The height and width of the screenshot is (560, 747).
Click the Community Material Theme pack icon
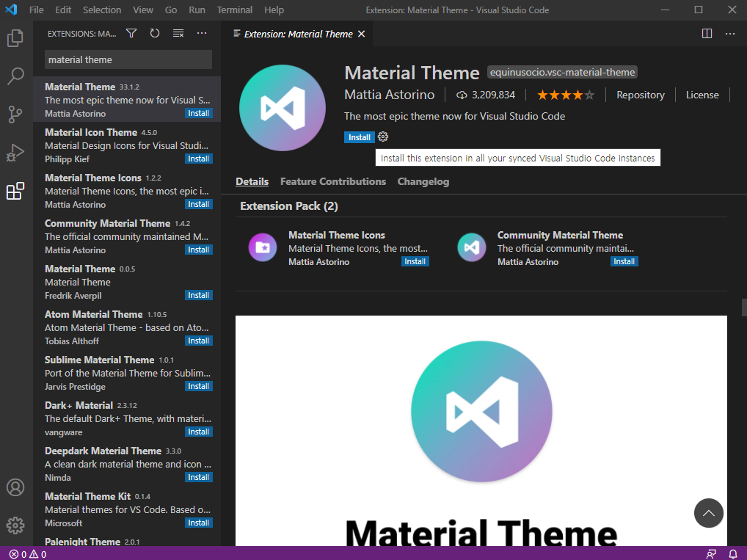pos(472,247)
